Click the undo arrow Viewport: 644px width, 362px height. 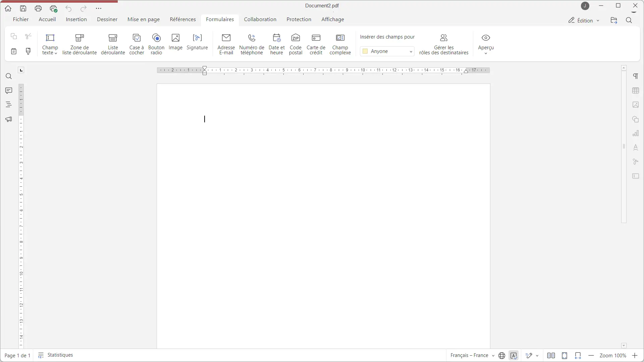click(68, 8)
